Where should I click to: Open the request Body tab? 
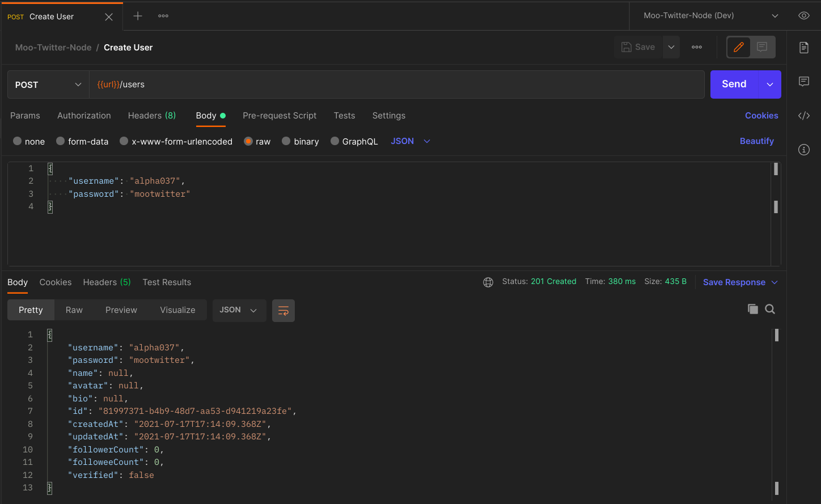210,116
